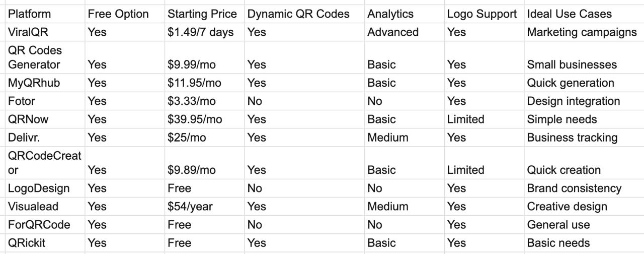Select the QRCodeCreator platform cell
644x254 pixels.
click(x=44, y=163)
